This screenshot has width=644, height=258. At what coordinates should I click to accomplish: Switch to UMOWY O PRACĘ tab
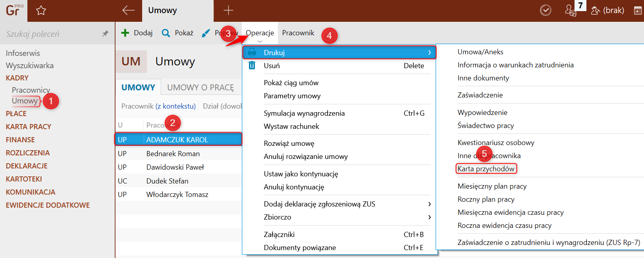point(201,88)
